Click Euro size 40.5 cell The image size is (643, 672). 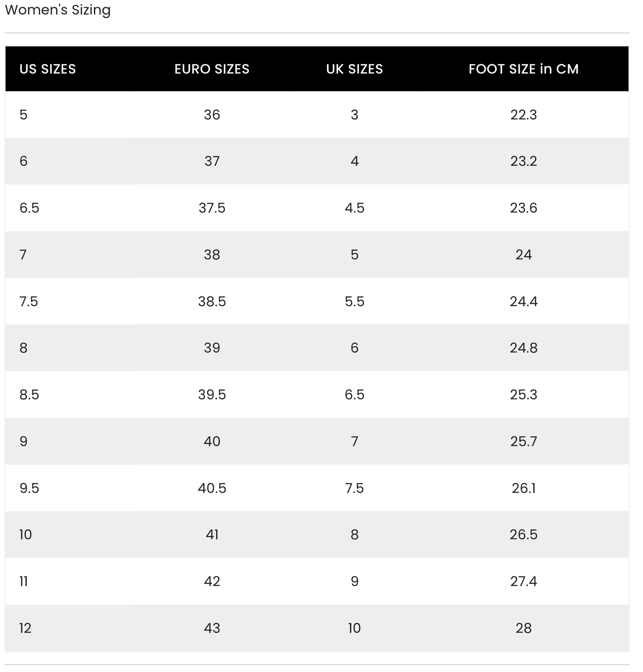click(x=212, y=488)
